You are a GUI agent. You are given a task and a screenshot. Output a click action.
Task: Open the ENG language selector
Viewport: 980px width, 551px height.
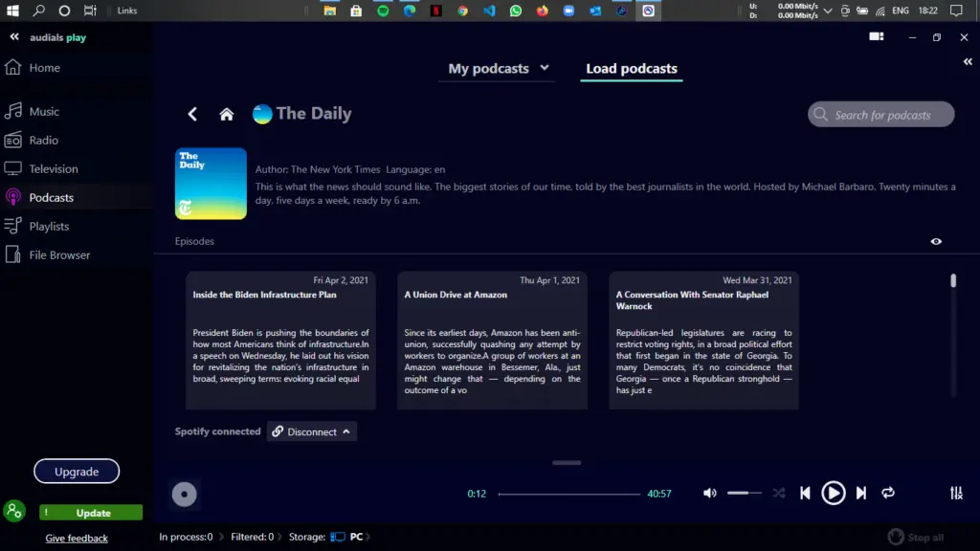coord(901,11)
